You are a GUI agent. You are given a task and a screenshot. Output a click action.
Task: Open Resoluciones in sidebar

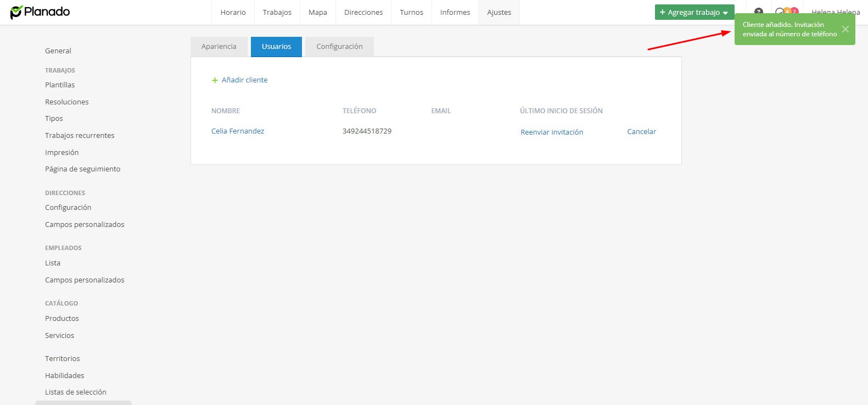pyautogui.click(x=67, y=102)
